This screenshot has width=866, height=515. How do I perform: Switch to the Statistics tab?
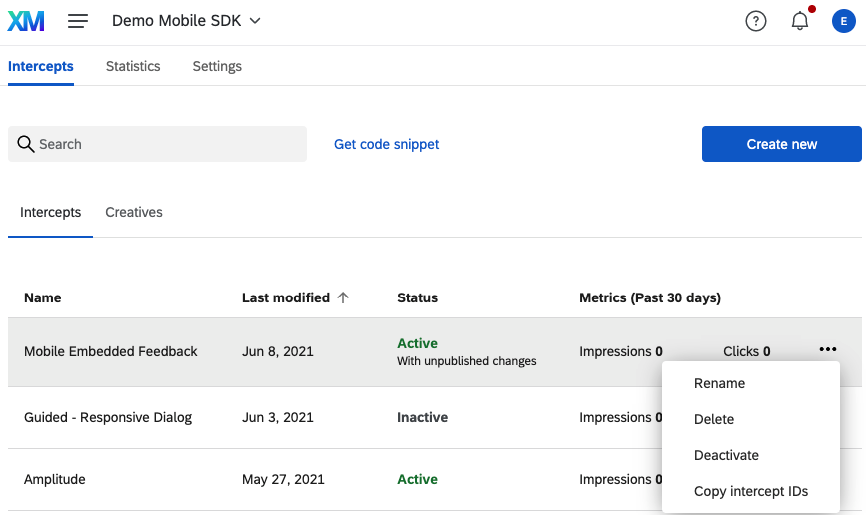(x=133, y=66)
